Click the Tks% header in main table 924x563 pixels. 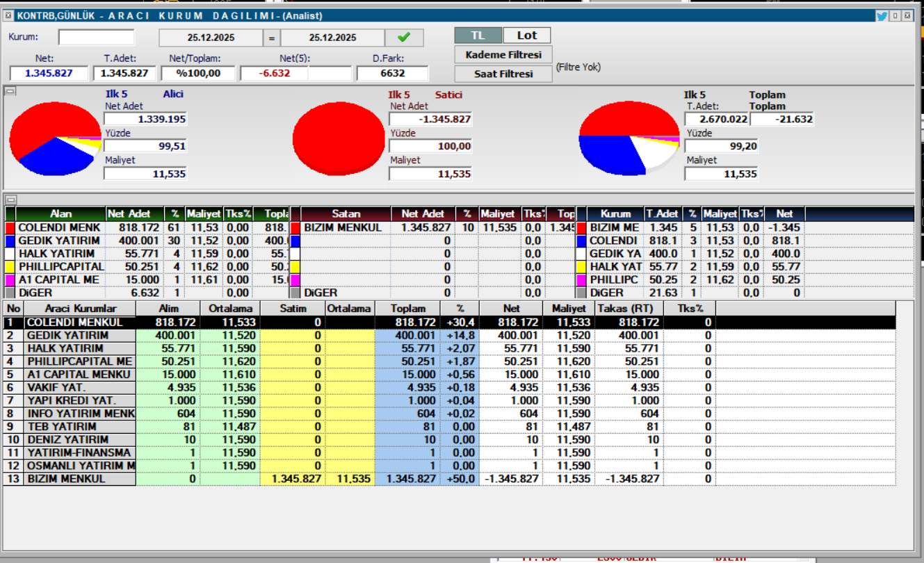coord(690,308)
